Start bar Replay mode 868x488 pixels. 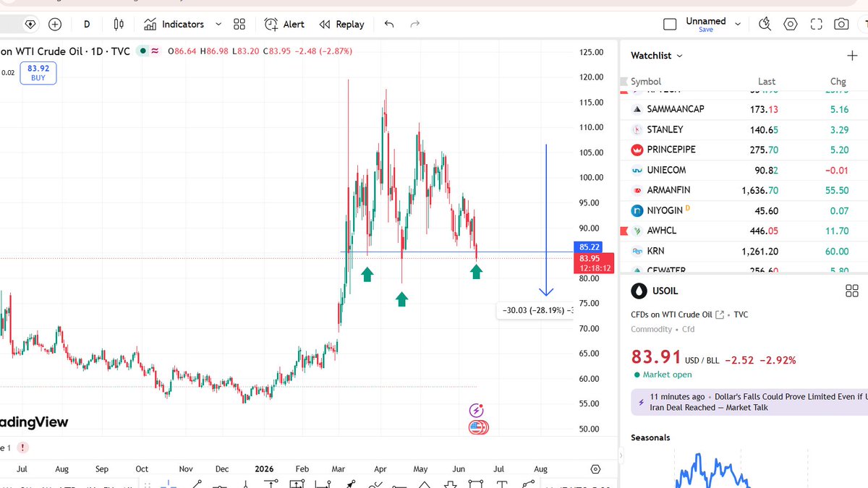pos(342,24)
